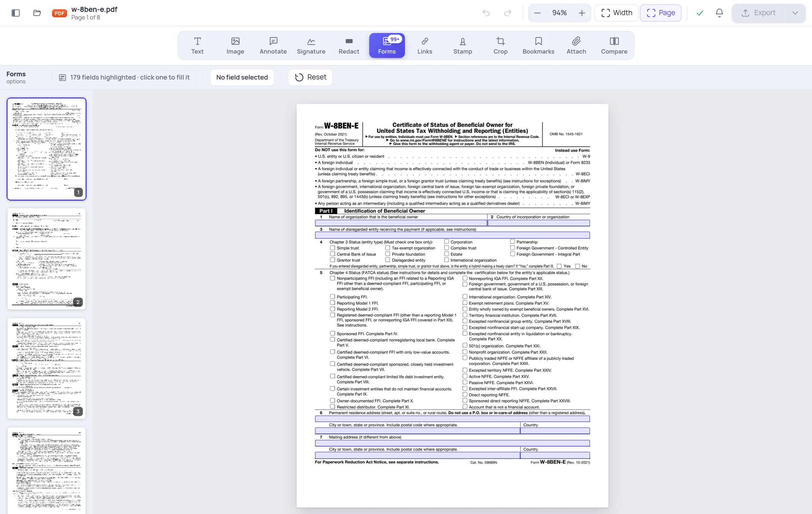Open the Links tool
The height and width of the screenshot is (514, 812).
425,46
